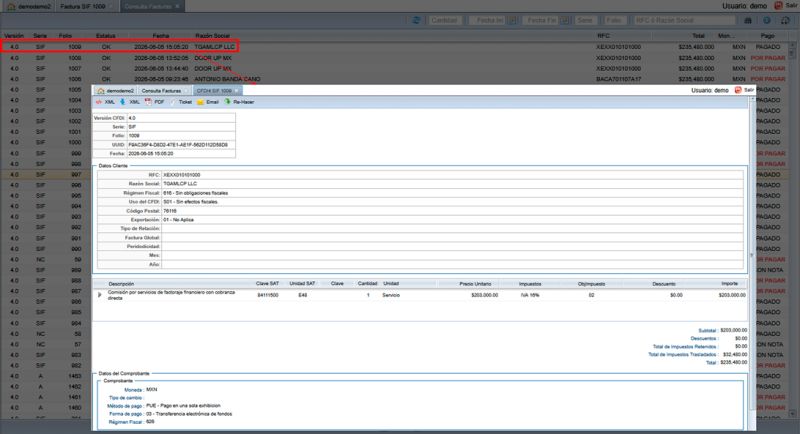The height and width of the screenshot is (434, 800).
Task: Click the Total $235,480.00 amount
Action: point(734,363)
